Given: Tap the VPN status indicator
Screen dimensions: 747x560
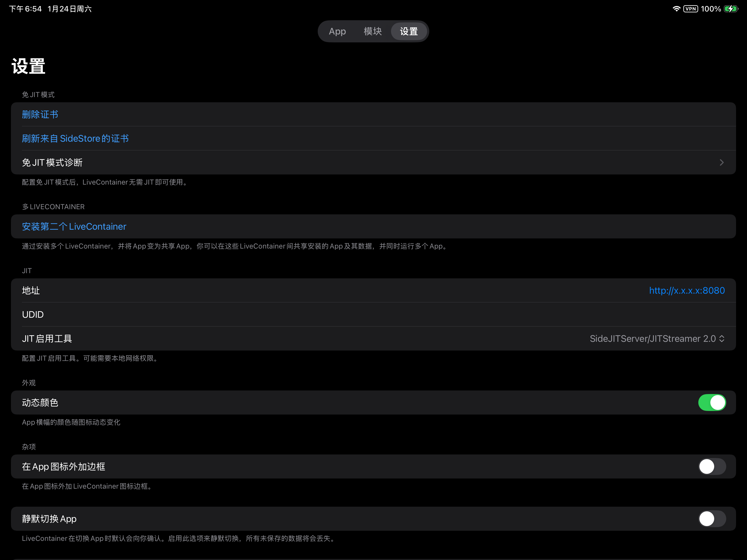Looking at the screenshot, I should [690, 9].
